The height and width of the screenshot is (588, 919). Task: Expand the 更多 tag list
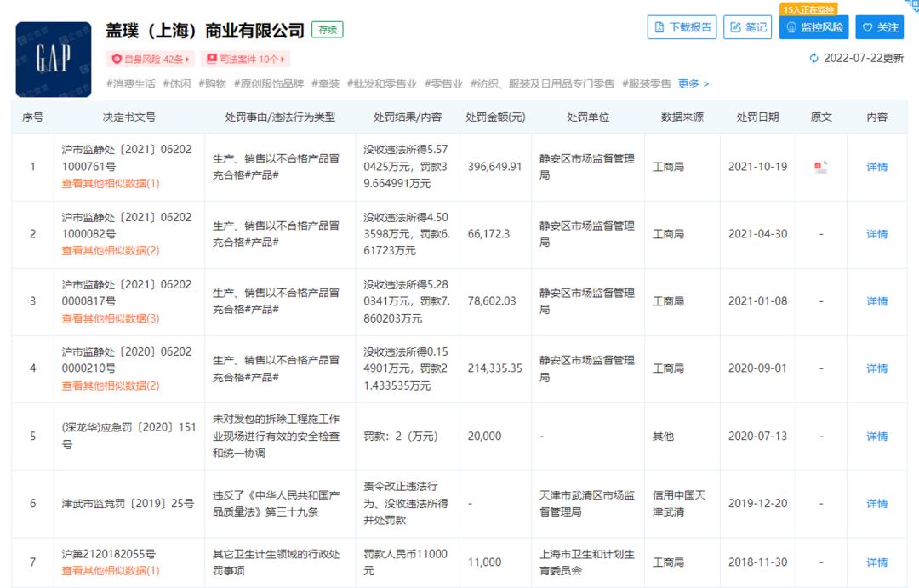pos(688,84)
